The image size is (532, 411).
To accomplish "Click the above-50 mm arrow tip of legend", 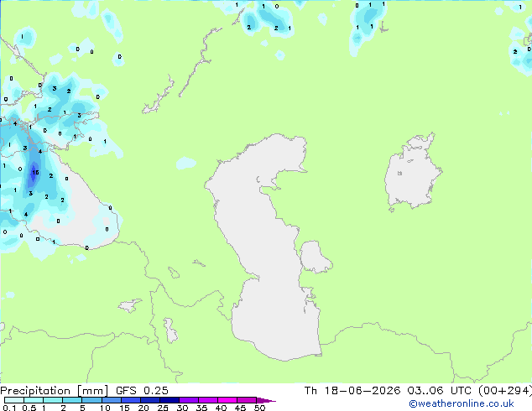I will (x=266, y=400).
